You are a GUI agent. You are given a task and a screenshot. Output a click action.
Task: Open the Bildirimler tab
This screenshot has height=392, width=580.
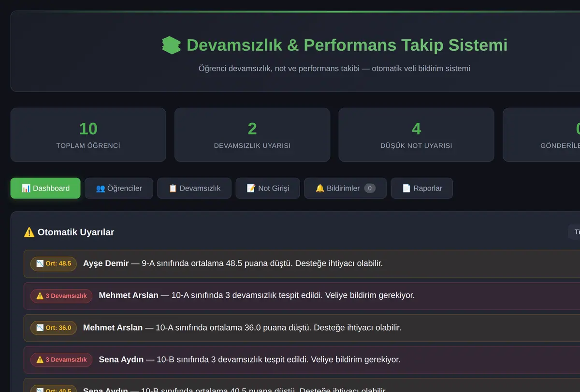345,189
